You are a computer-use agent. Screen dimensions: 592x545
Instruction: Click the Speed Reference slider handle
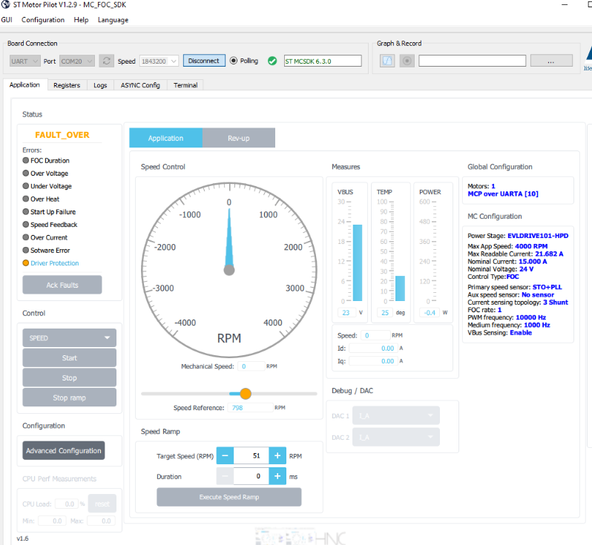[x=245, y=394]
